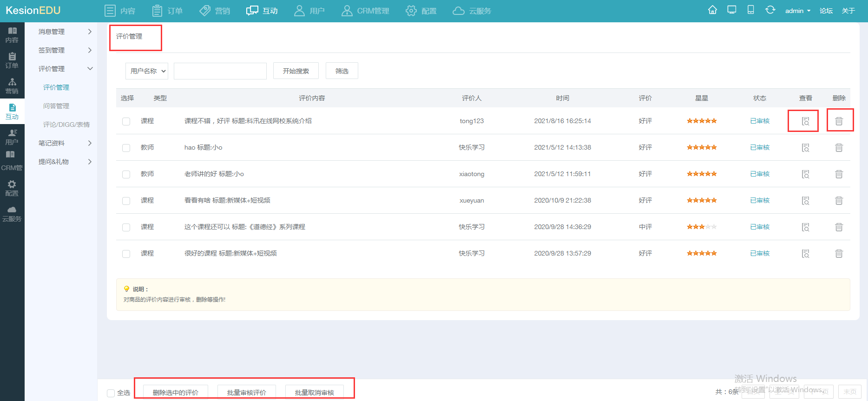Open the desktop preview monitor icon

(x=732, y=10)
